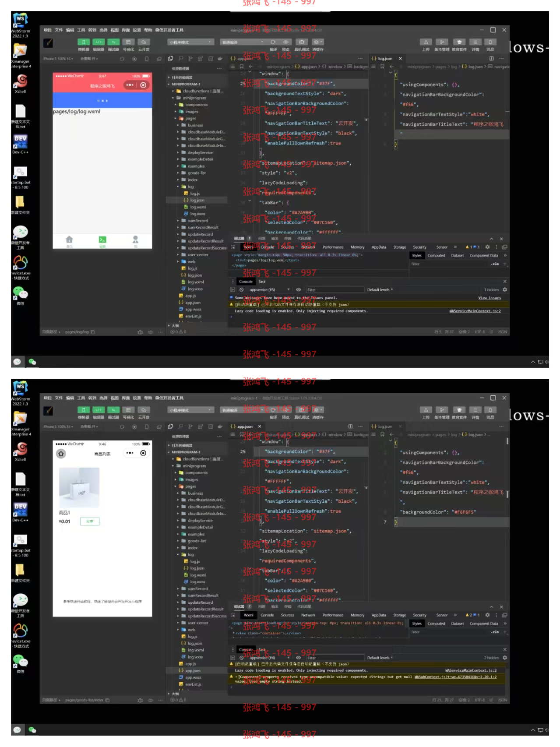This screenshot has width=560, height=747.
Task: Tap the round home button in lower simulator
Action: coord(61,454)
